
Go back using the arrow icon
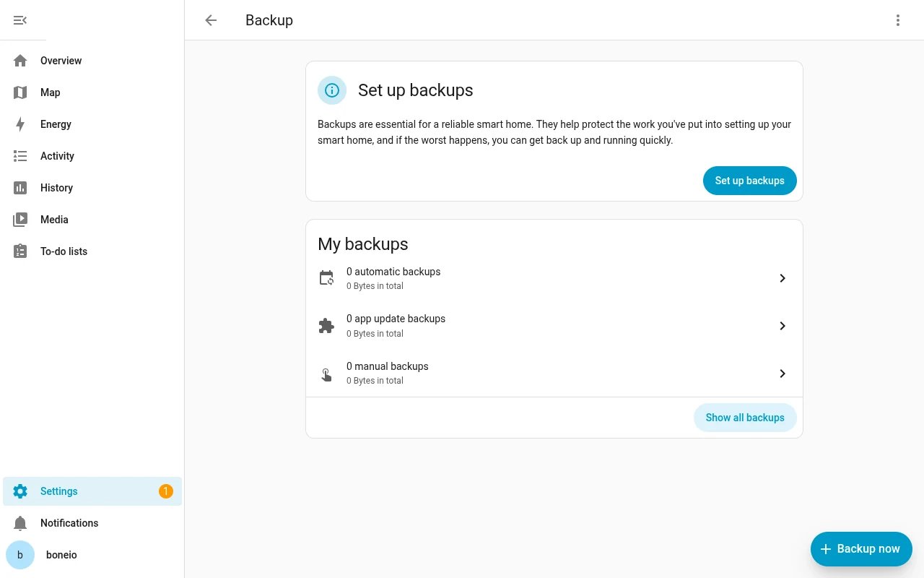(211, 20)
